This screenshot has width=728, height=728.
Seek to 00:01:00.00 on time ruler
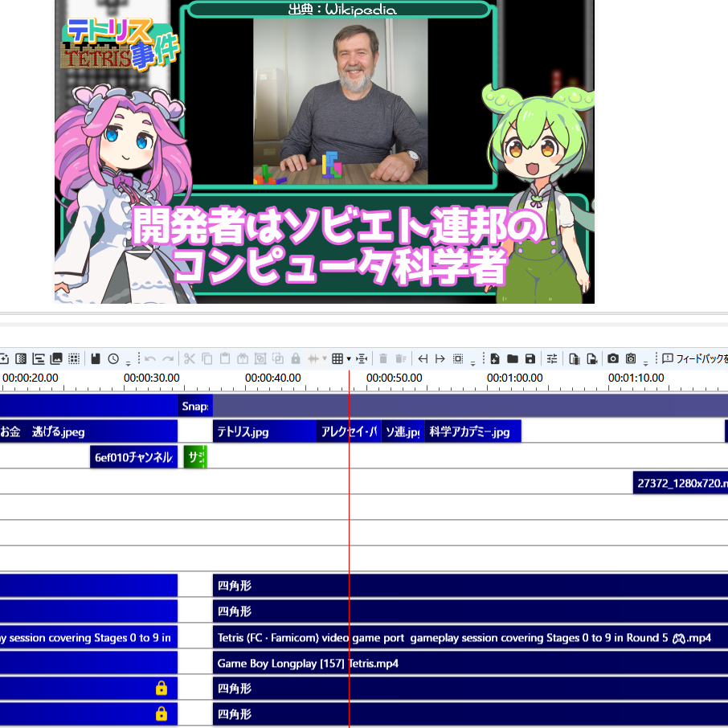click(514, 378)
